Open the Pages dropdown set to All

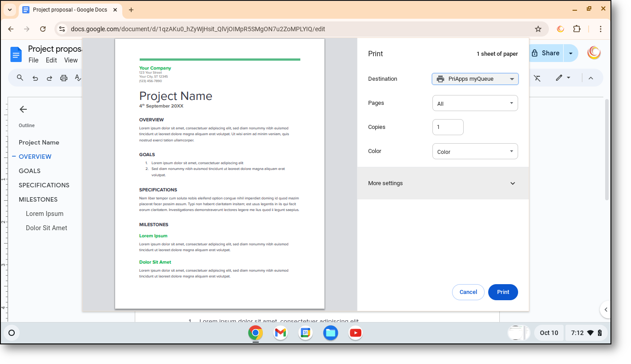pyautogui.click(x=475, y=103)
